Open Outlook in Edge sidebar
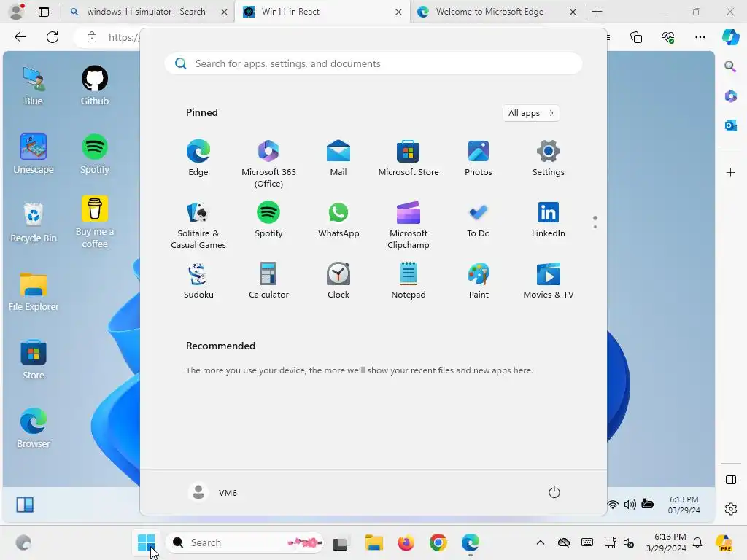This screenshot has height=560, width=747. [x=730, y=125]
